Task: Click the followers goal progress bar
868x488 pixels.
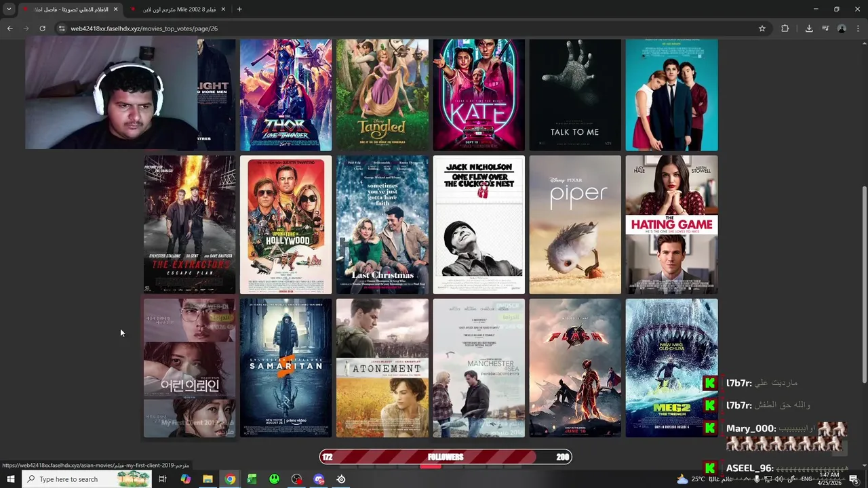Action: 446,457
